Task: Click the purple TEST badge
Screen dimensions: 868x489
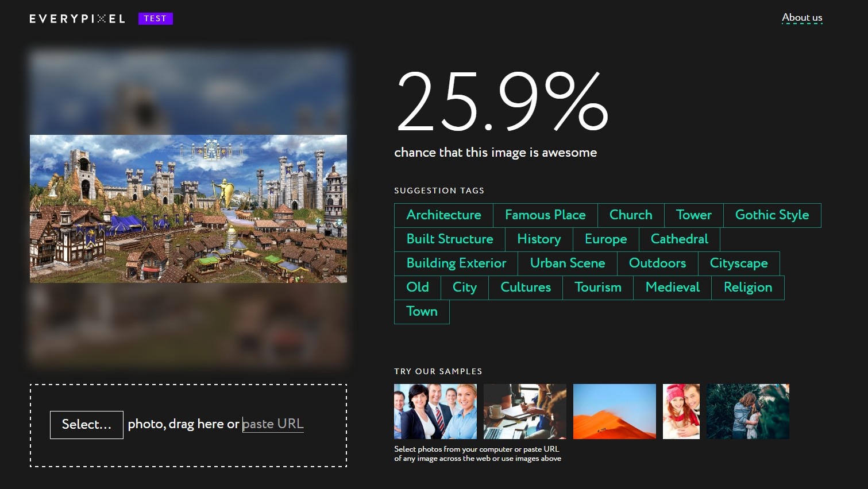Action: (x=156, y=18)
